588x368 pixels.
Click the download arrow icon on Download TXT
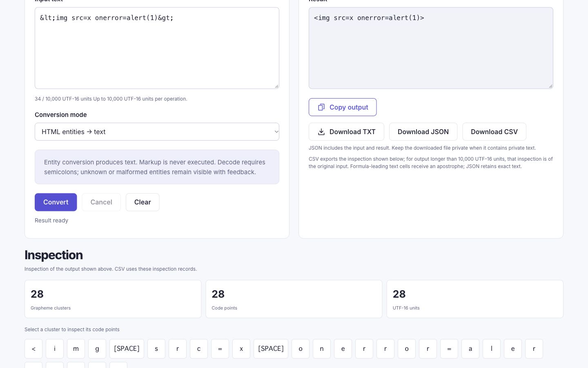321,132
